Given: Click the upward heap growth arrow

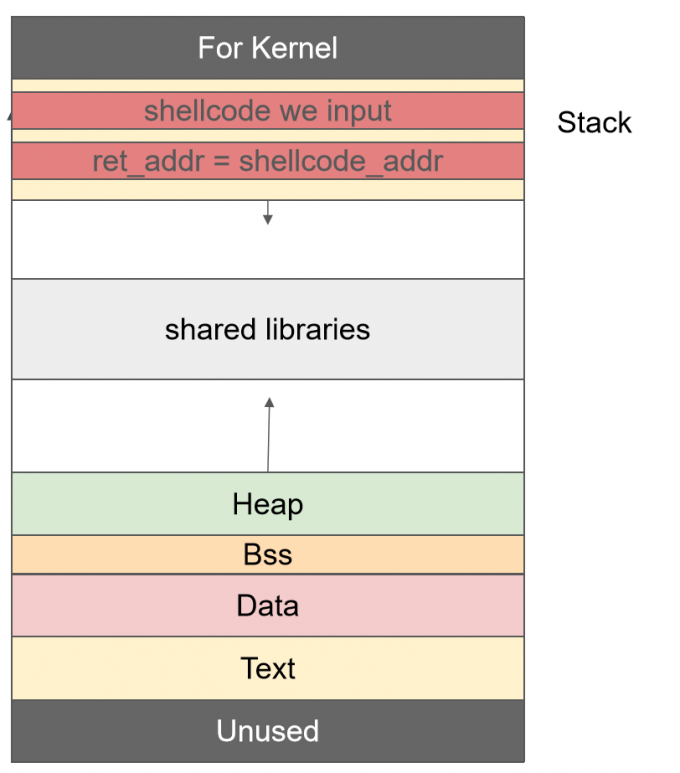Looking at the screenshot, I should coord(269,435).
